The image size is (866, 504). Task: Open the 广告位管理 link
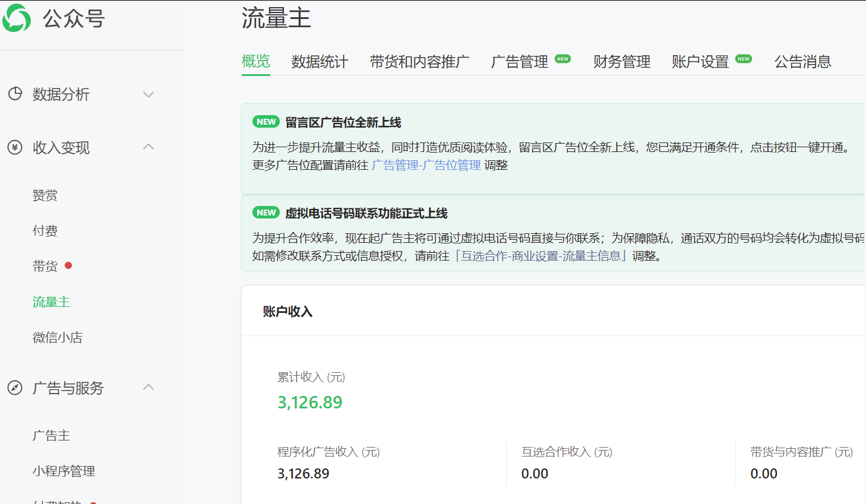pyautogui.click(x=425, y=164)
